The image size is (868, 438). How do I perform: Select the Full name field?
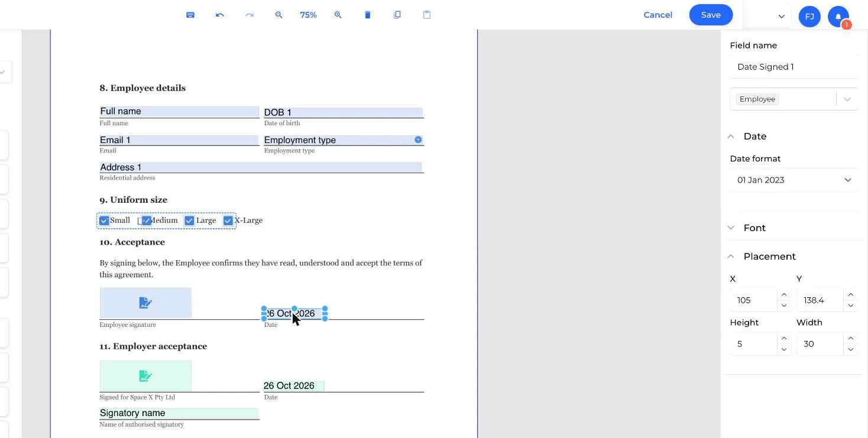(179, 112)
